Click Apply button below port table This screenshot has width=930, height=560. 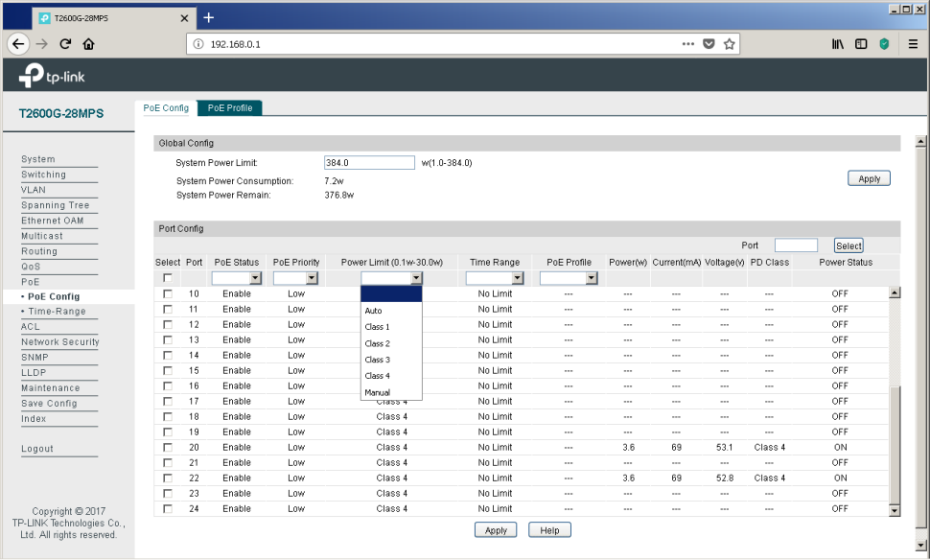[496, 530]
